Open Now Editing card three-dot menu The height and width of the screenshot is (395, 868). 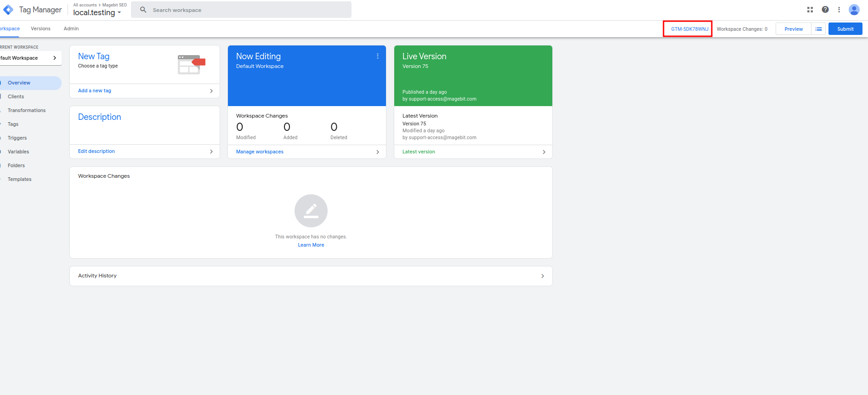378,56
